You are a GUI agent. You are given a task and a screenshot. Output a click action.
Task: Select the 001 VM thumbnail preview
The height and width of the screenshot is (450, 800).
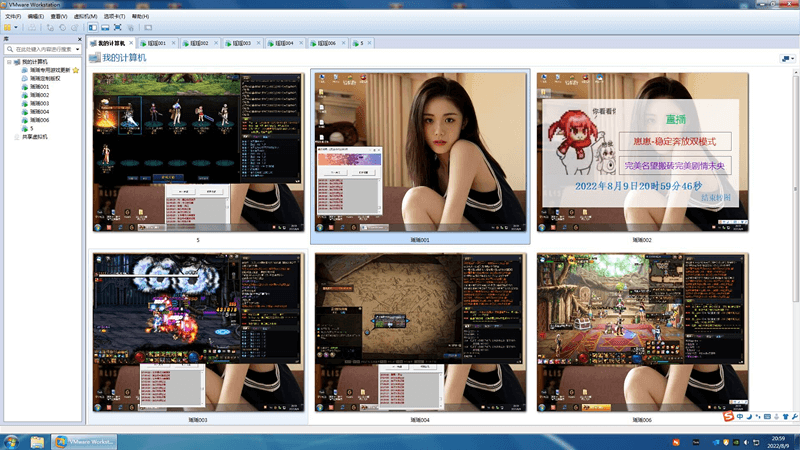420,152
